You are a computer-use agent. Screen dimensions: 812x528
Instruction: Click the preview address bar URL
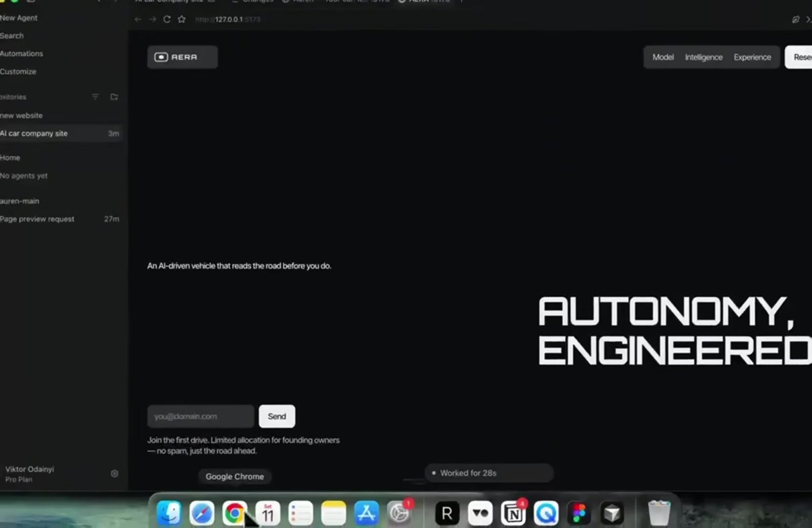coord(228,19)
